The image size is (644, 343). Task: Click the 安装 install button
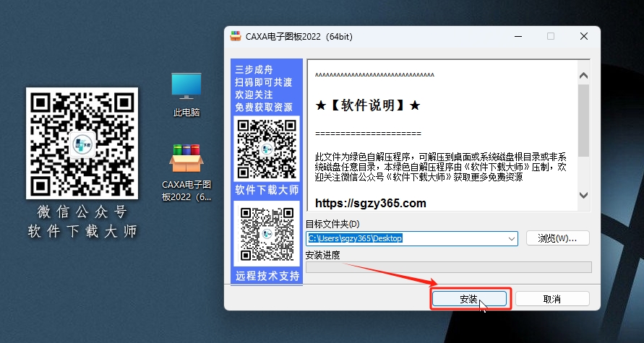coord(469,299)
